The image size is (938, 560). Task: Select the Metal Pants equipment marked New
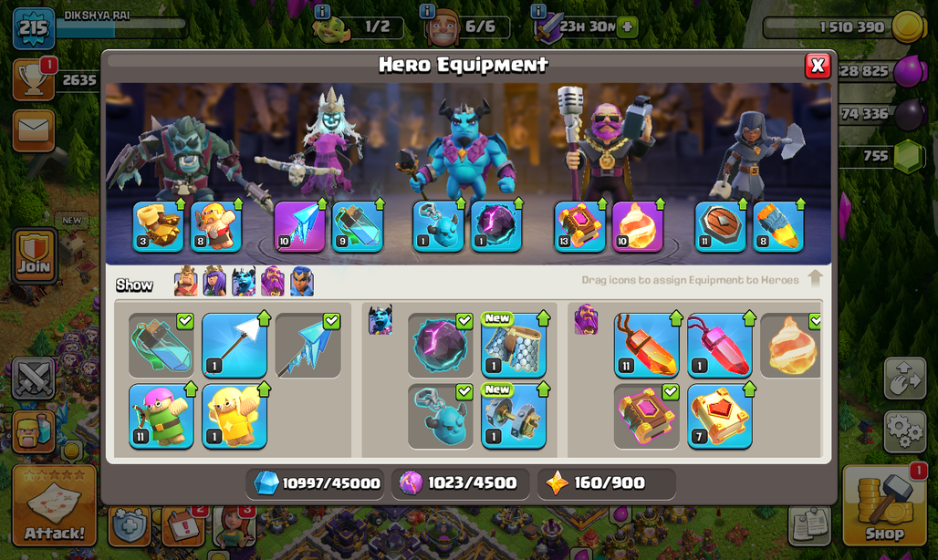[x=514, y=345]
